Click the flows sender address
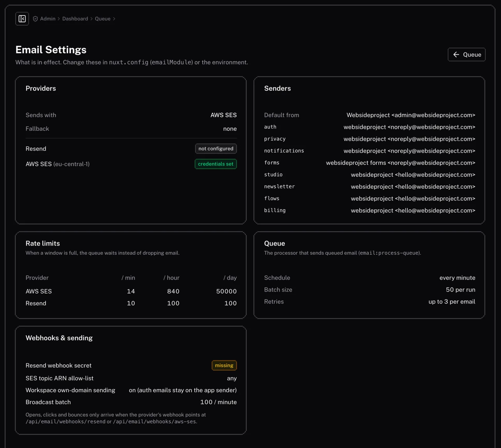This screenshot has width=501, height=448. tap(413, 198)
